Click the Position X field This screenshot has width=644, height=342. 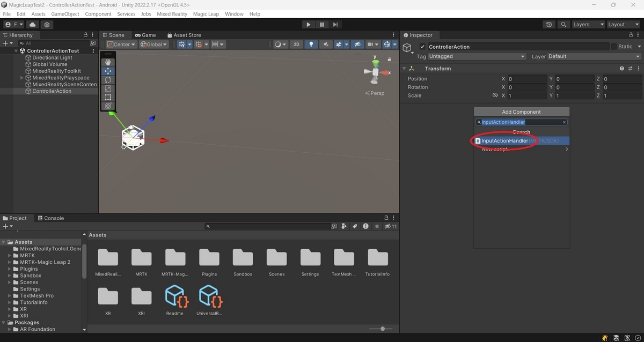pyautogui.click(x=527, y=79)
